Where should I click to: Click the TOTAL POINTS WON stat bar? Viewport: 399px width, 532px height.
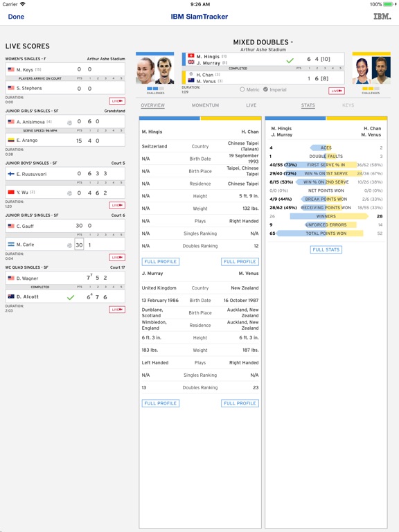point(326,233)
